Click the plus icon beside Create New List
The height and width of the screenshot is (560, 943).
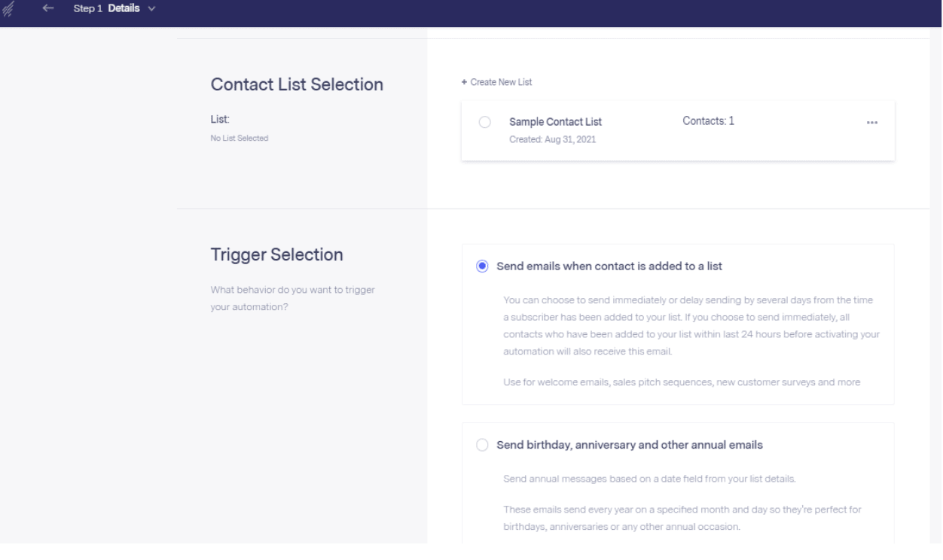465,82
